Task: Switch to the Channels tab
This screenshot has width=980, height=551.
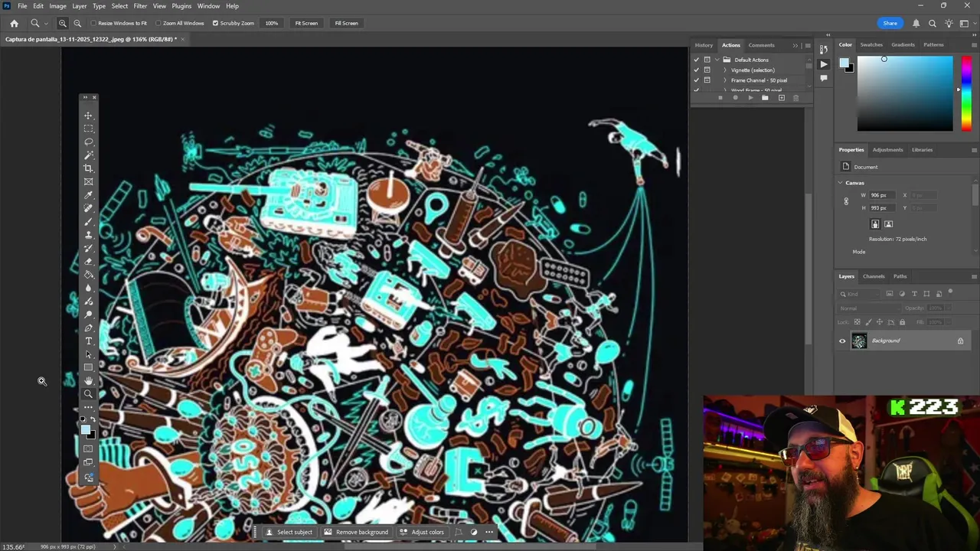Action: [x=874, y=276]
